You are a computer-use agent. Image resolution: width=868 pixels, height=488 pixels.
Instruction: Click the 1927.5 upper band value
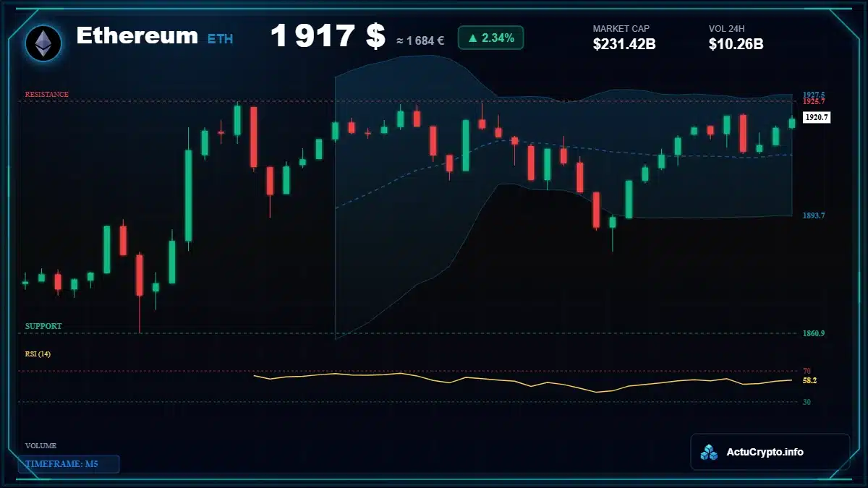(x=814, y=95)
